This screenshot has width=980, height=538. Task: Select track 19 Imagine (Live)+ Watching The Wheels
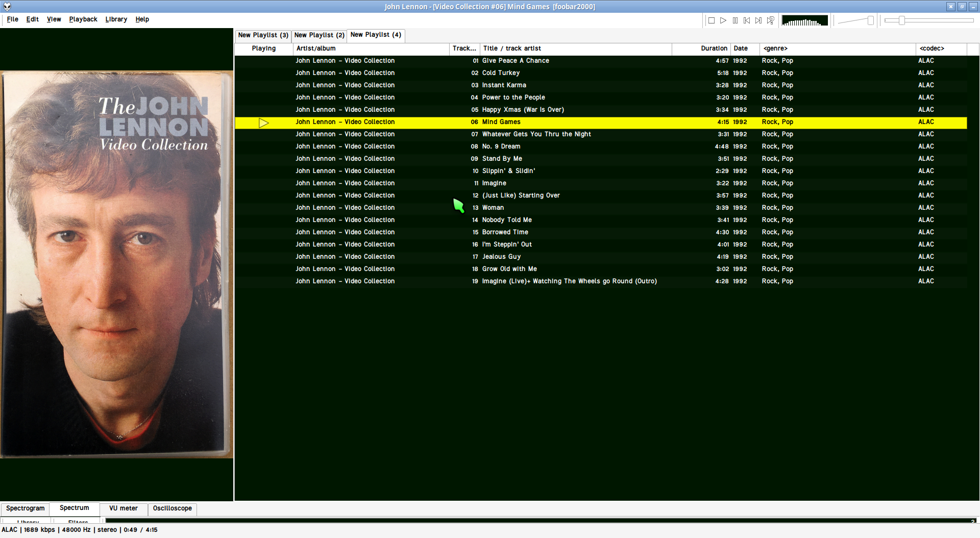pyautogui.click(x=601, y=281)
